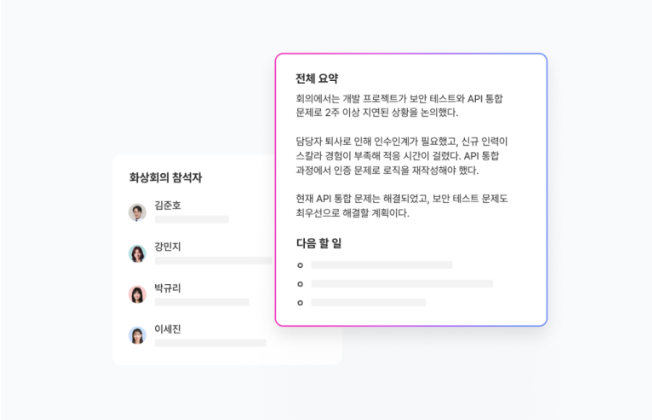The width and height of the screenshot is (652, 420).
Task: Click the 화상회의 참석자 heading
Action: pos(165,178)
